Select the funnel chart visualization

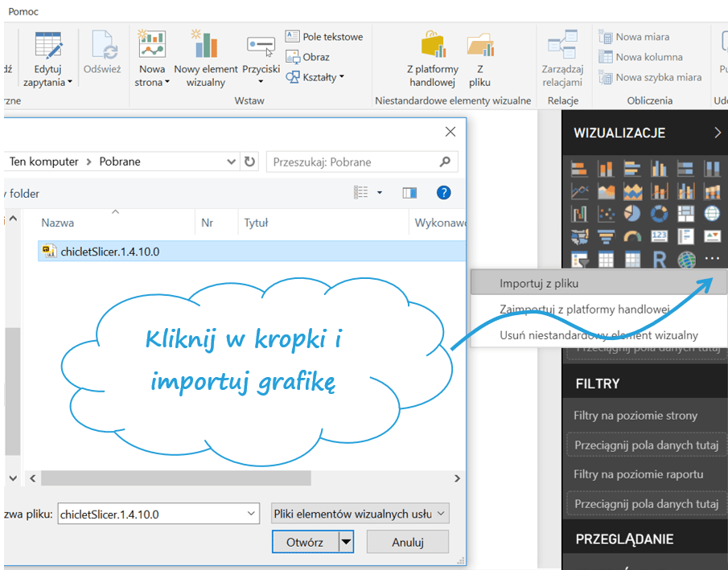coord(606,236)
